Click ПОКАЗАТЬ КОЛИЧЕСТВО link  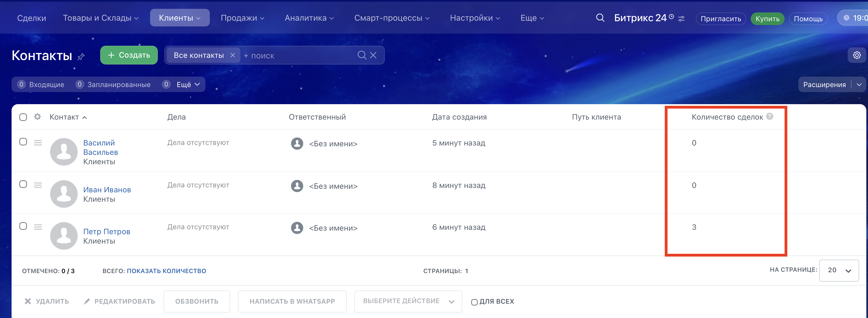click(166, 271)
